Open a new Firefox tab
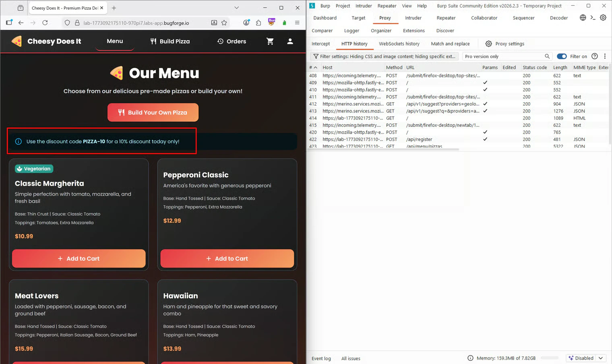Screen dimensions: 612x364 (114, 8)
